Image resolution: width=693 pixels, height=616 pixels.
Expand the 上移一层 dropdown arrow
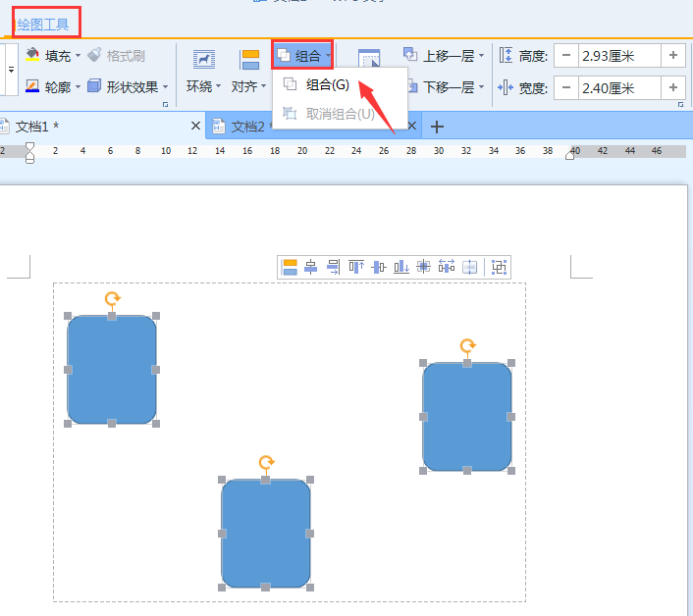482,55
